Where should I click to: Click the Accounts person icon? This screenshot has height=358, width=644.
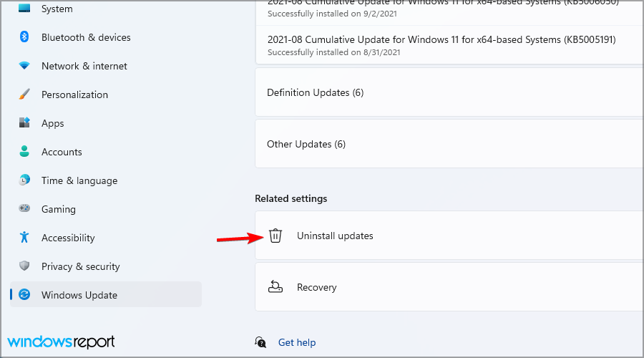point(24,152)
